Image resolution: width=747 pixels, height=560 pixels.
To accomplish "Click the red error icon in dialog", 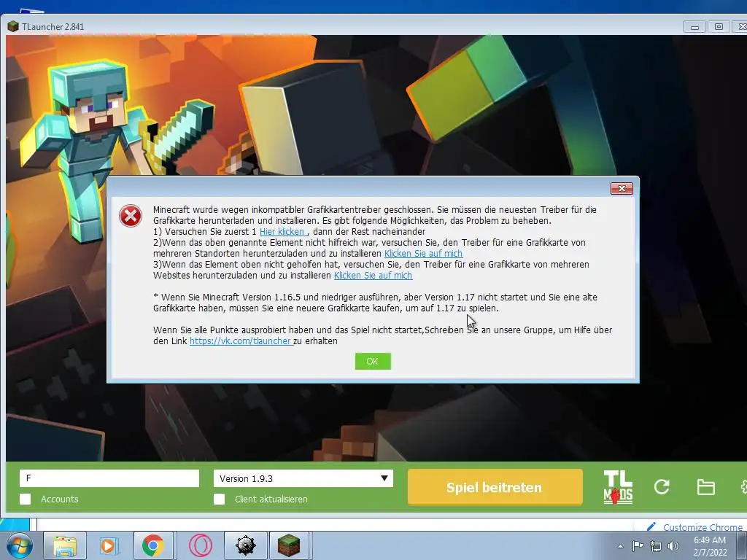I will (131, 216).
